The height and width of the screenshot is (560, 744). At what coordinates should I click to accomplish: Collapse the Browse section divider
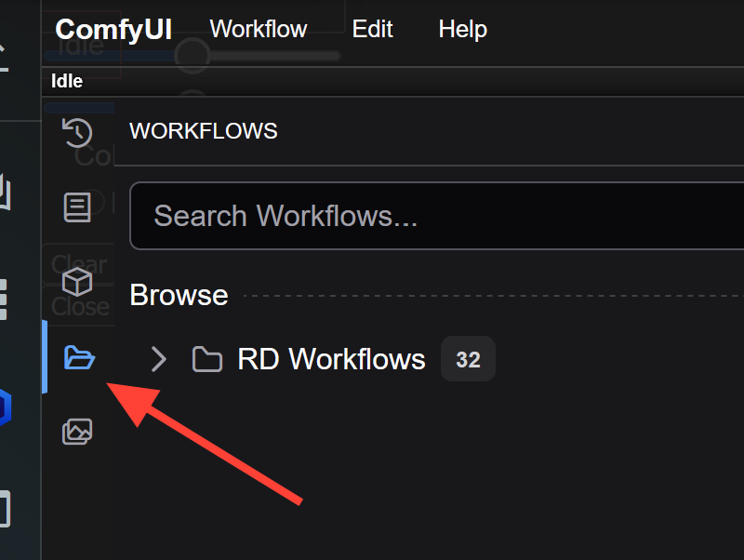(179, 295)
